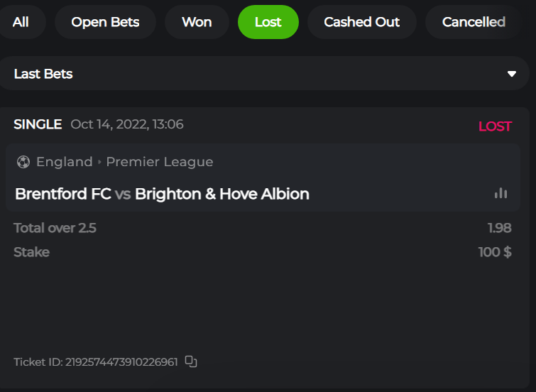Click the Brentford FC team name

(62, 194)
